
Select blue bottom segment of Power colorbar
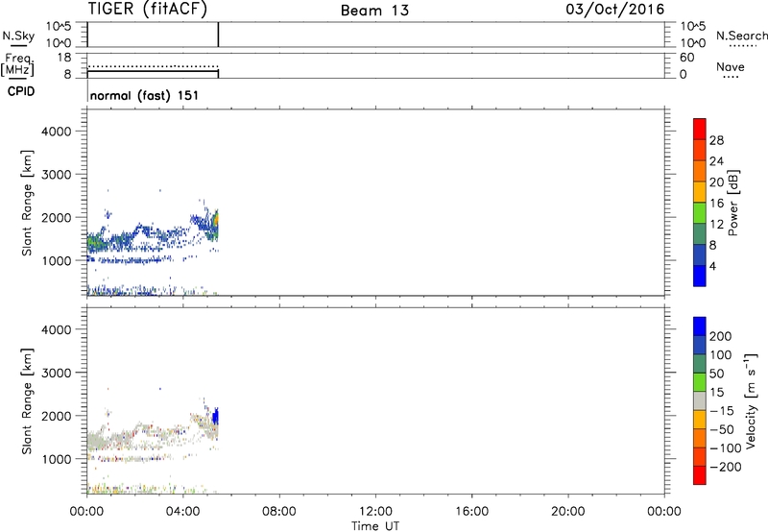pyautogui.click(x=700, y=277)
